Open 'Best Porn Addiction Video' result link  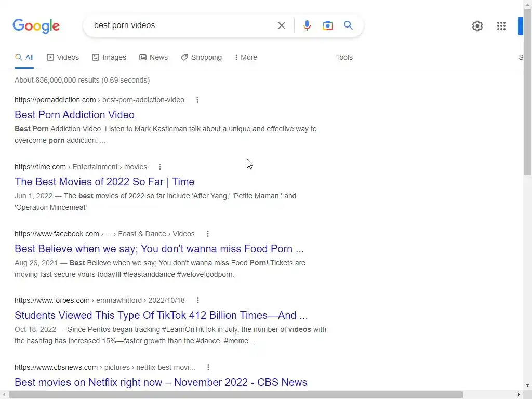(74, 115)
